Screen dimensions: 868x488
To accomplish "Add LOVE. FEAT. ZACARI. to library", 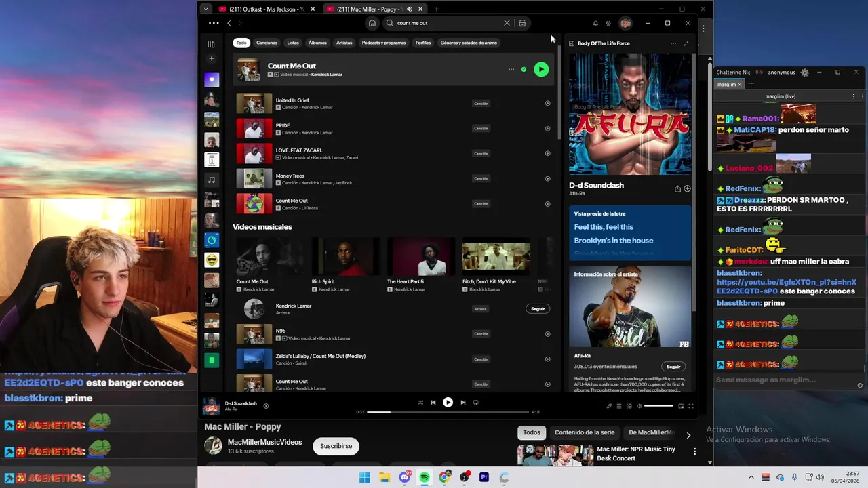I will pos(547,153).
